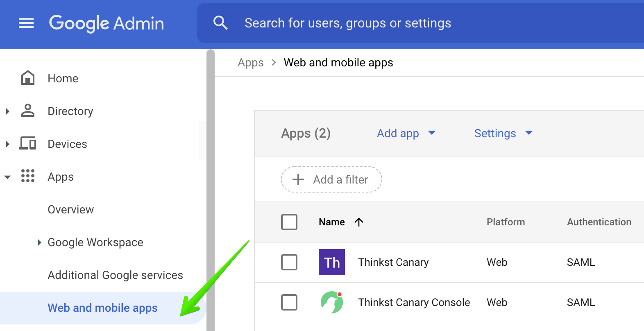The image size is (644, 331).
Task: Open Google Workspace in the sidebar
Action: click(95, 242)
